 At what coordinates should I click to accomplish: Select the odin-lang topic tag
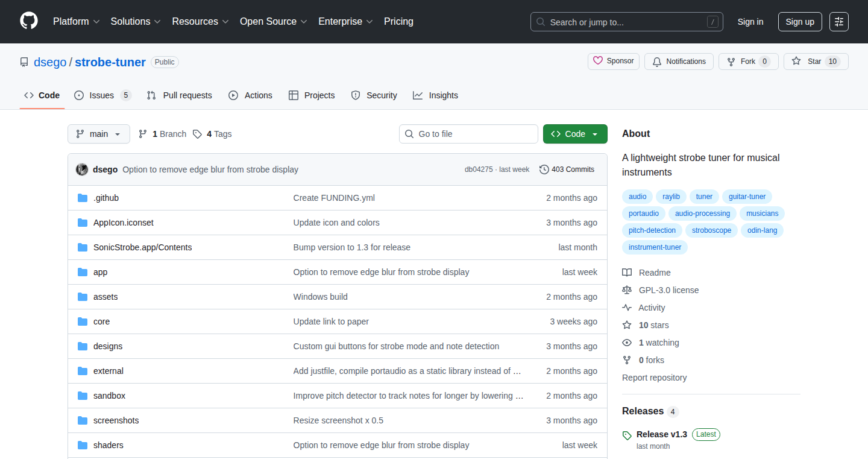(x=763, y=230)
